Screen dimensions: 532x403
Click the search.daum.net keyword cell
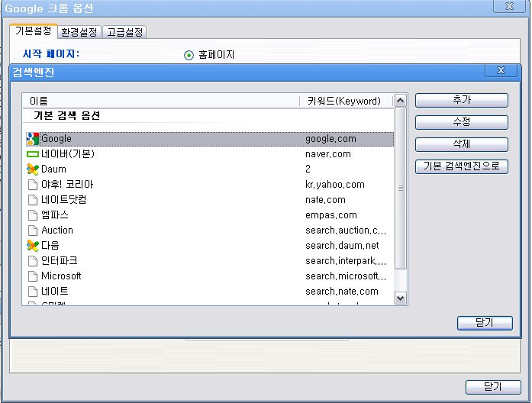pos(342,246)
